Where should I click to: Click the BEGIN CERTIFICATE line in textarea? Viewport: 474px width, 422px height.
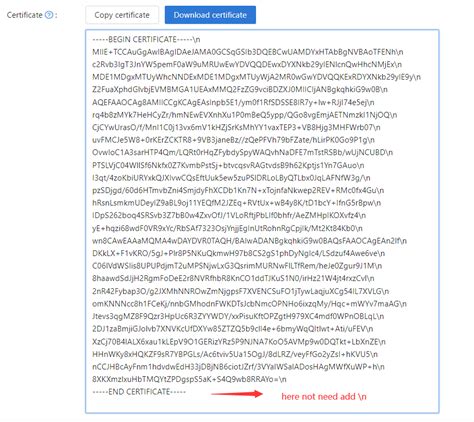(x=146, y=39)
